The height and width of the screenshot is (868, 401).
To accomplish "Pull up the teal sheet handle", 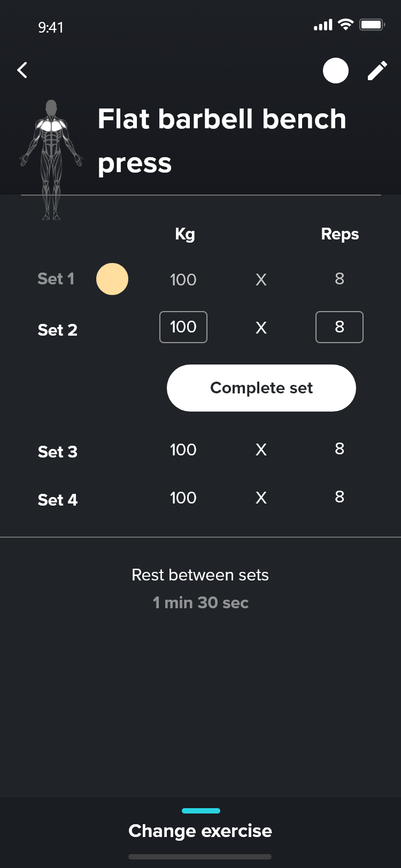I will [x=201, y=811].
